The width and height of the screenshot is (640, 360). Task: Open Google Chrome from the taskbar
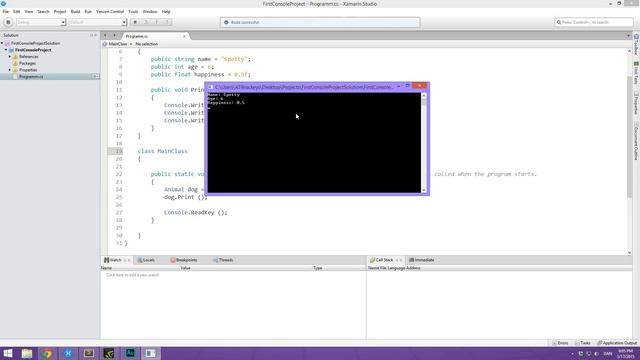point(47,353)
